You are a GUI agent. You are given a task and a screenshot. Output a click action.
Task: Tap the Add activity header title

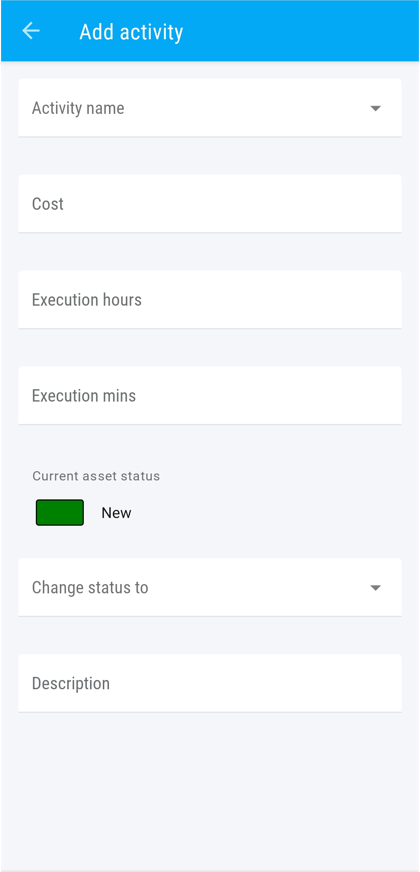(131, 32)
